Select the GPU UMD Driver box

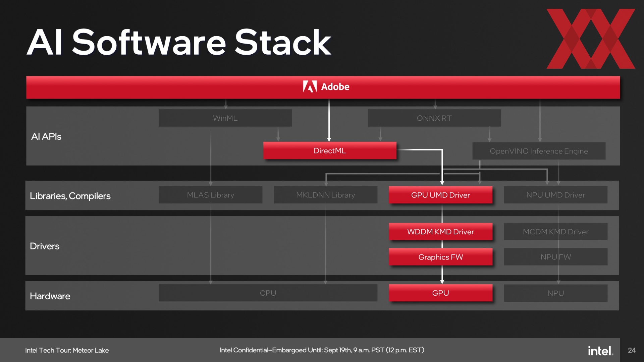440,195
